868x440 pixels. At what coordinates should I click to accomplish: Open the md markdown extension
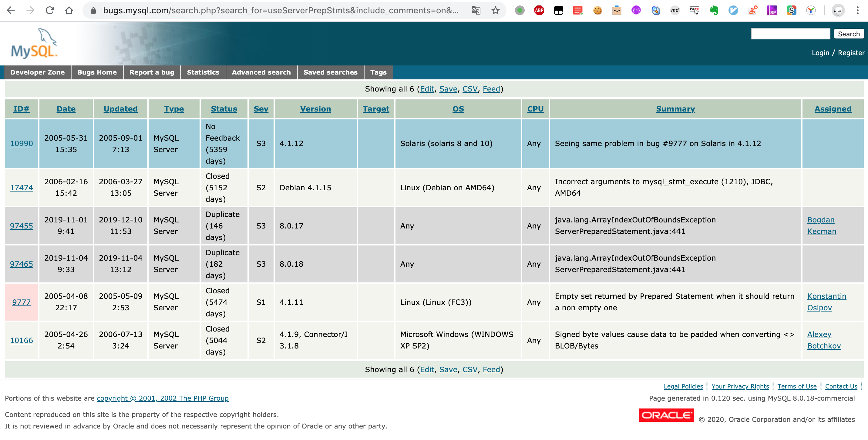(x=675, y=10)
